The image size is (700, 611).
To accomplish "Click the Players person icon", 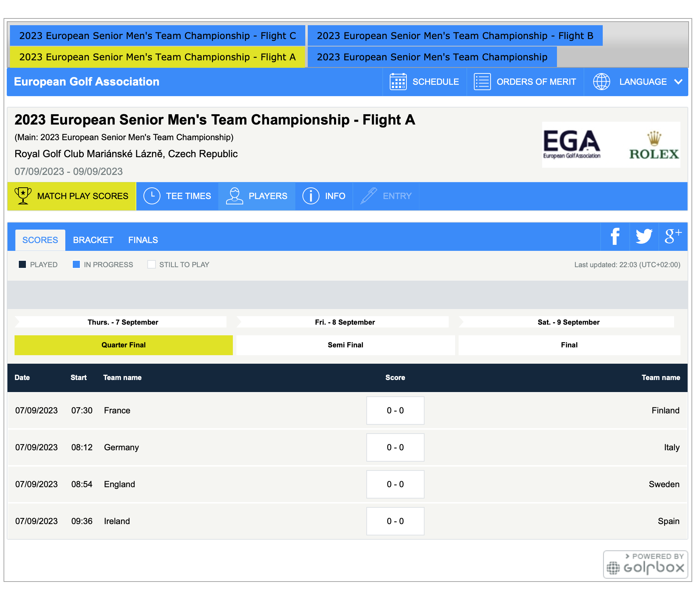I will 235,196.
